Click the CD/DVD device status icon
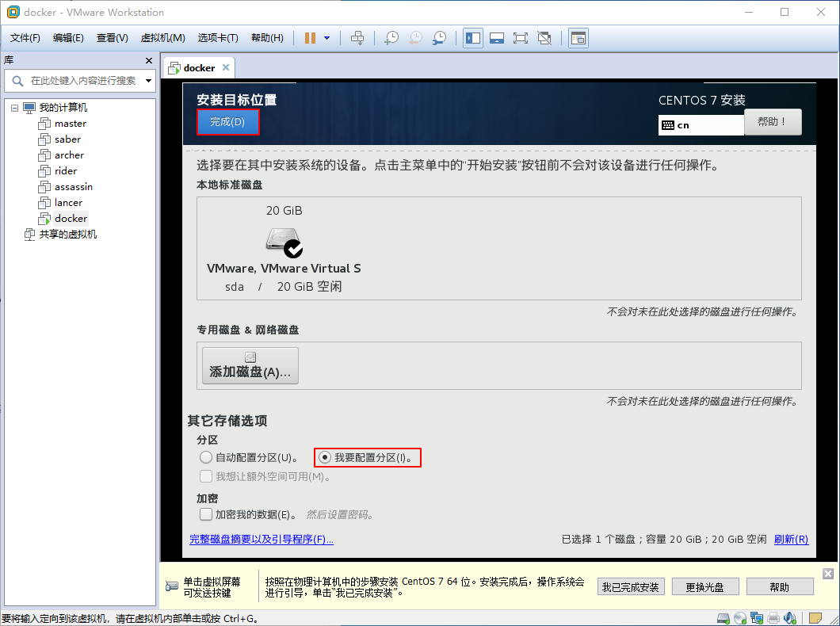This screenshot has height=626, width=840. click(x=739, y=618)
